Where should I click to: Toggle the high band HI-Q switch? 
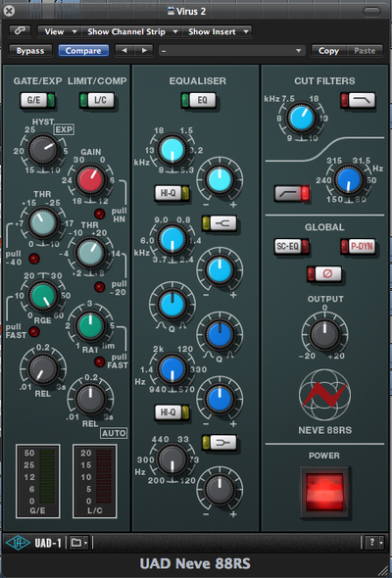pos(171,193)
